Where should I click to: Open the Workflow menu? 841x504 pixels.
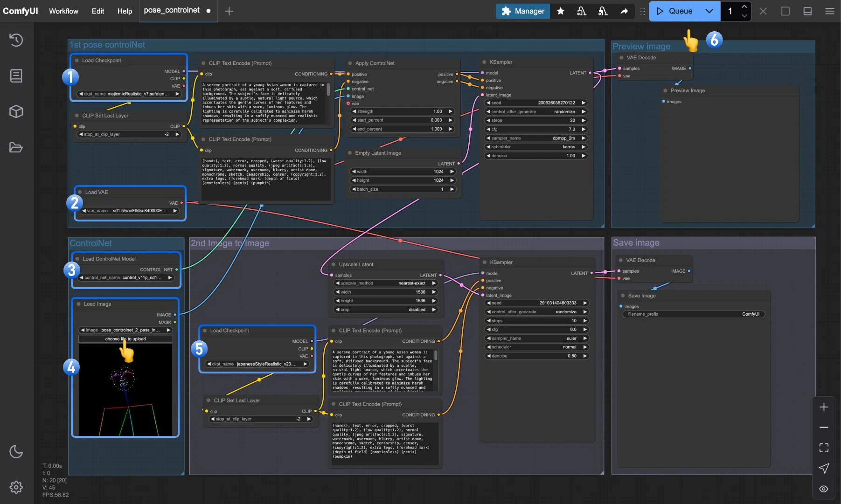(63, 11)
